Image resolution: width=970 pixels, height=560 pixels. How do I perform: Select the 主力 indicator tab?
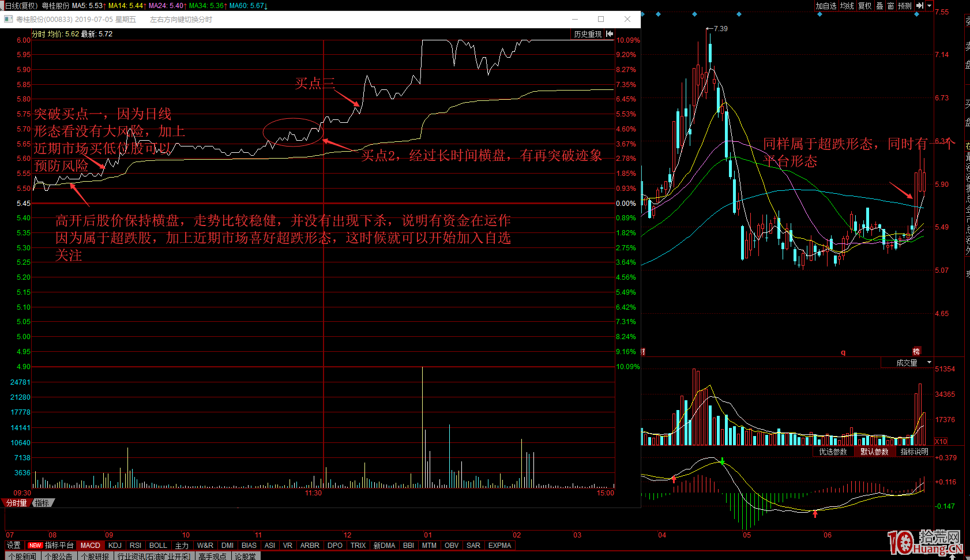tap(182, 545)
